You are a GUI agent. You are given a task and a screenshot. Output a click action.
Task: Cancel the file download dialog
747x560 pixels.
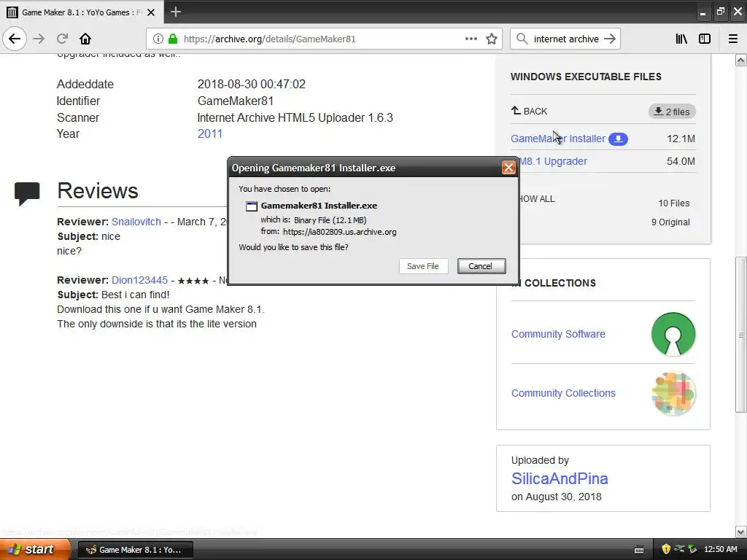coord(481,266)
